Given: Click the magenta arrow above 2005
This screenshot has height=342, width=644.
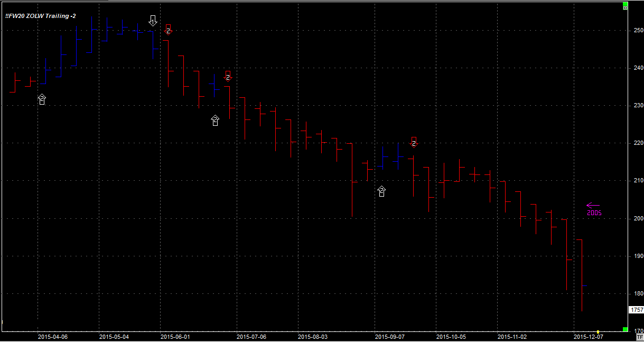Looking at the screenshot, I should (593, 206).
